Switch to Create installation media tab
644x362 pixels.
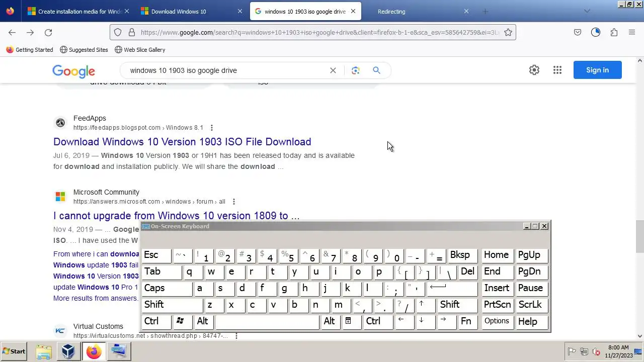click(79, 11)
